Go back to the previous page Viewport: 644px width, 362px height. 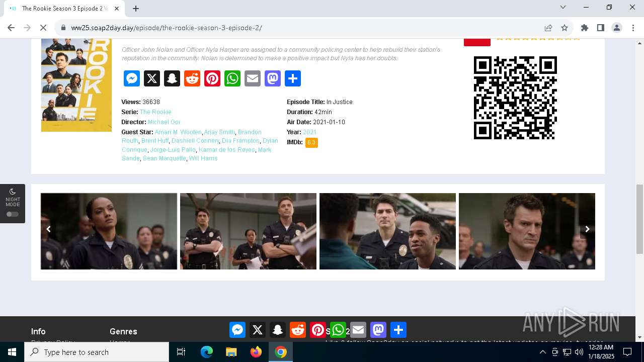point(11,28)
